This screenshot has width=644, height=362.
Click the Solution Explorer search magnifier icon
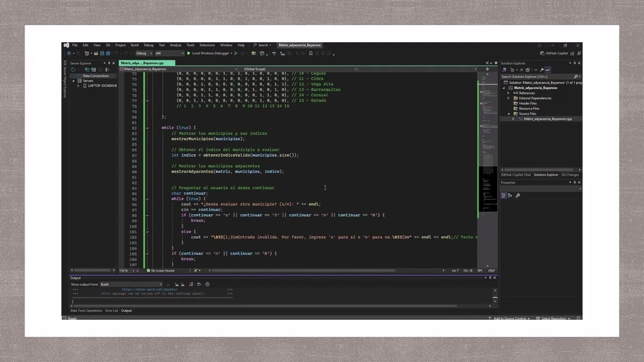(576, 76)
